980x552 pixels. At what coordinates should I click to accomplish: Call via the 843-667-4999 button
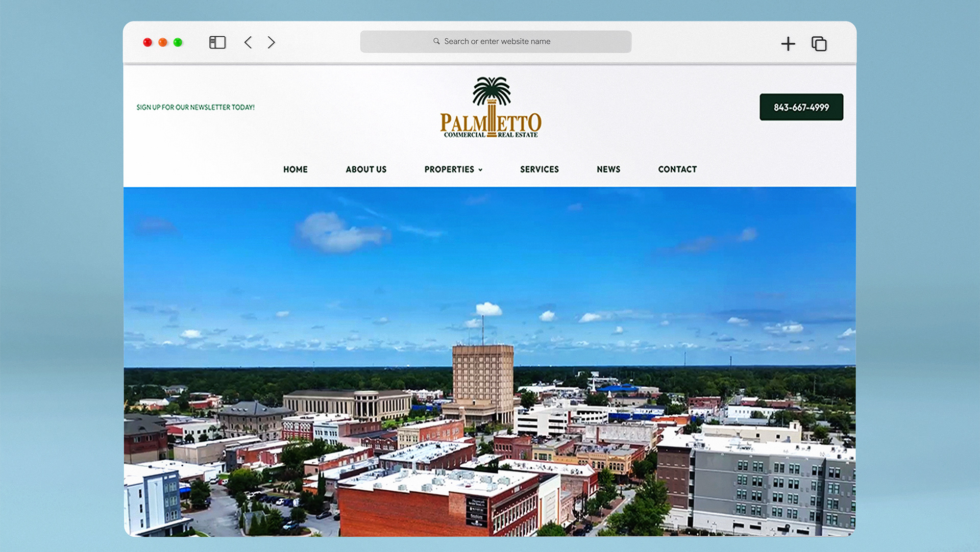tap(801, 107)
